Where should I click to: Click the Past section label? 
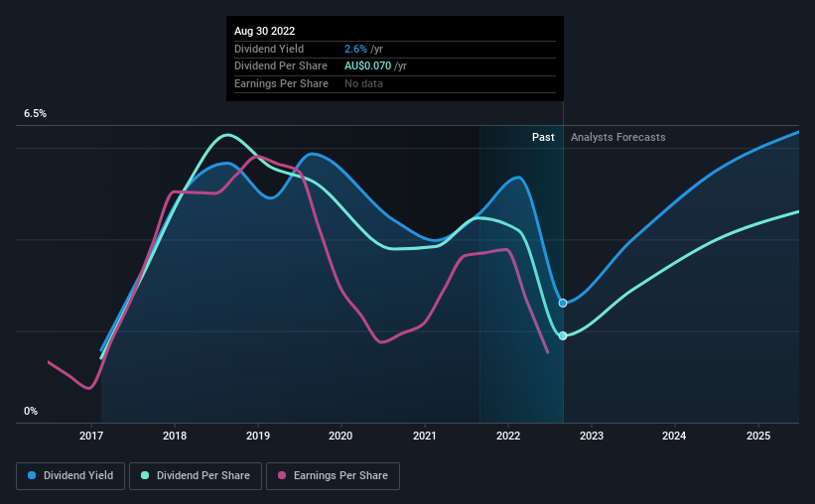click(543, 137)
